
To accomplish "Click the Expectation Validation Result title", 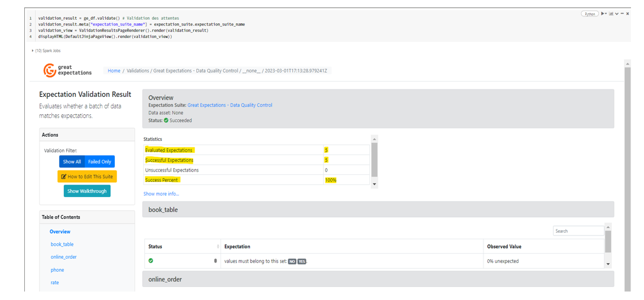I will (85, 95).
